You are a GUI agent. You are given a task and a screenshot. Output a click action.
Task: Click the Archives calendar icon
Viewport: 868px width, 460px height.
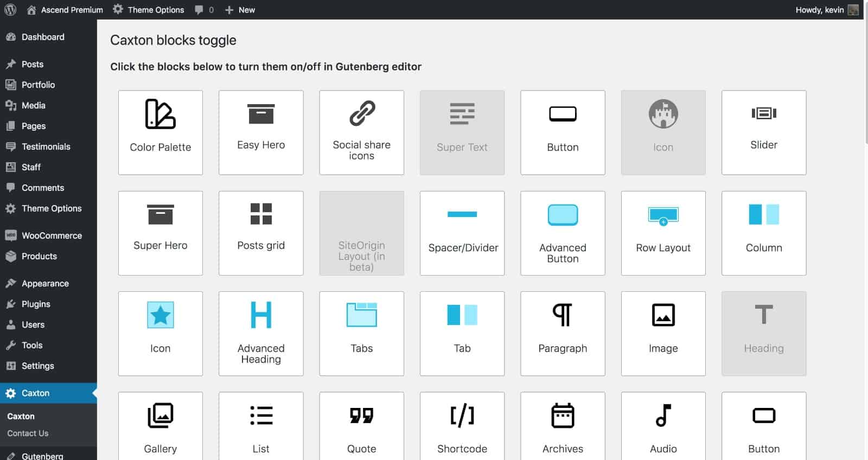563,416
